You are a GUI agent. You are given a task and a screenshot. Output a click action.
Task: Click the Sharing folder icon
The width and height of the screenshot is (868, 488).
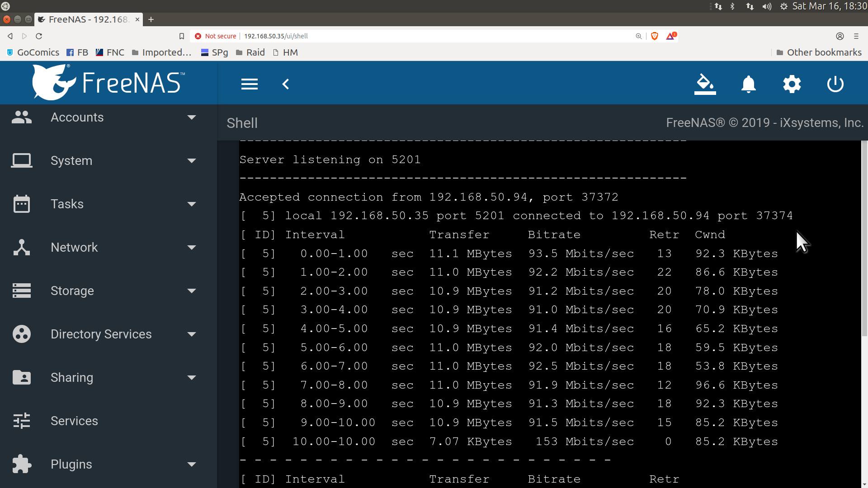[x=22, y=377]
